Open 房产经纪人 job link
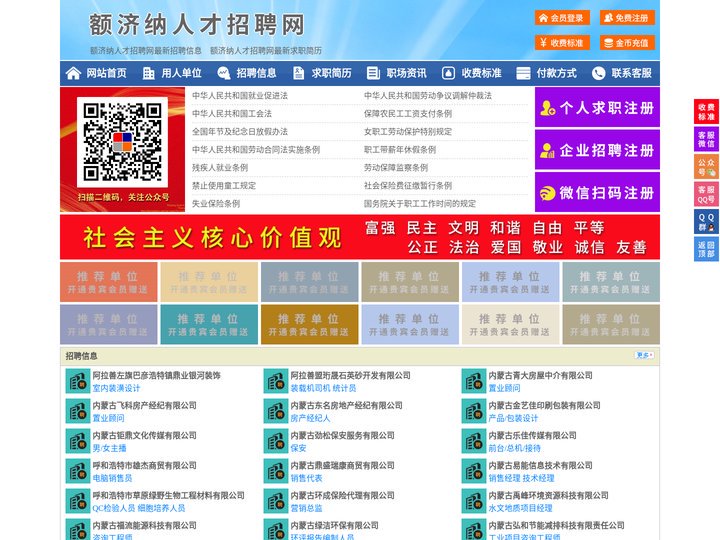Screen dimensions: 720x540 310,418
